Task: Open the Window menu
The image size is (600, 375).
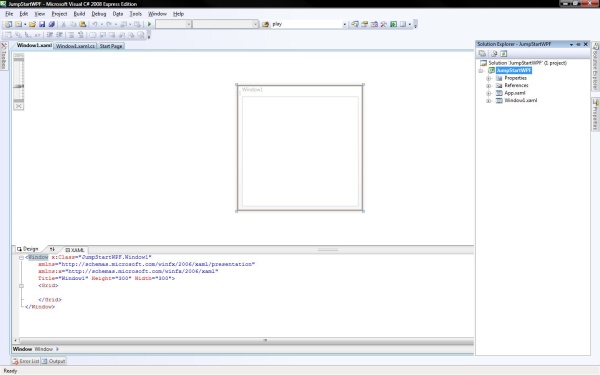Action: (x=157, y=14)
